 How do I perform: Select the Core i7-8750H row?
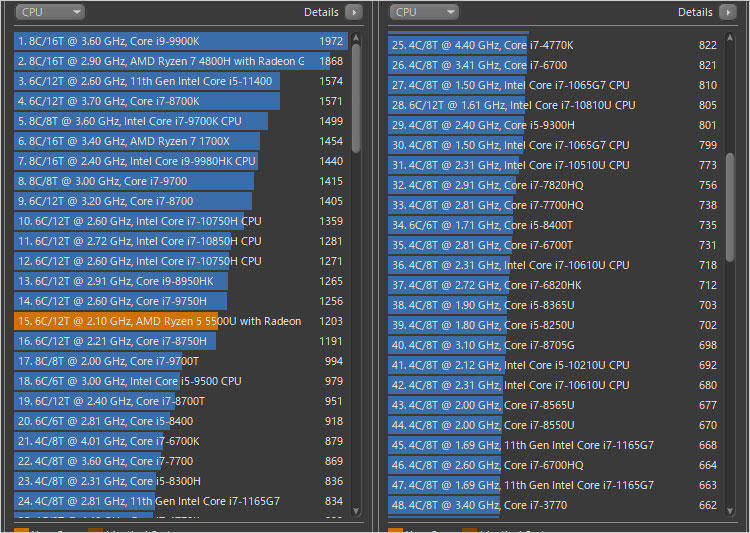181,341
